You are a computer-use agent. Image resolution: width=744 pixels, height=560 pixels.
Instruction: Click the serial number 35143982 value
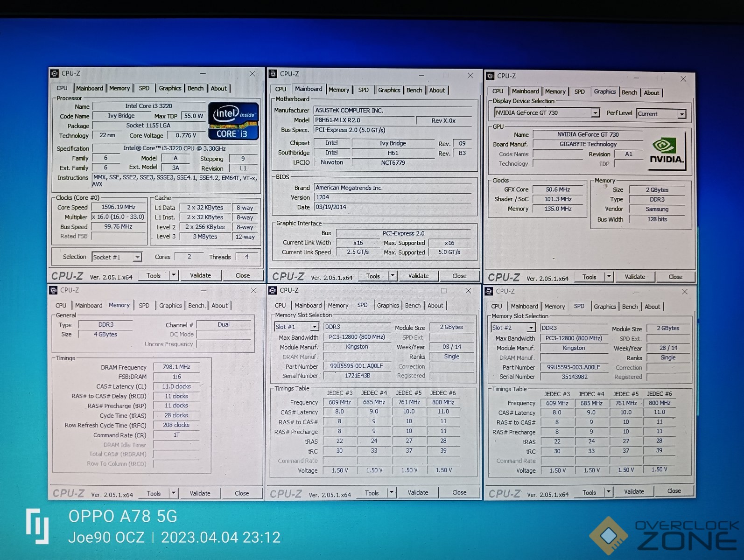(x=574, y=377)
